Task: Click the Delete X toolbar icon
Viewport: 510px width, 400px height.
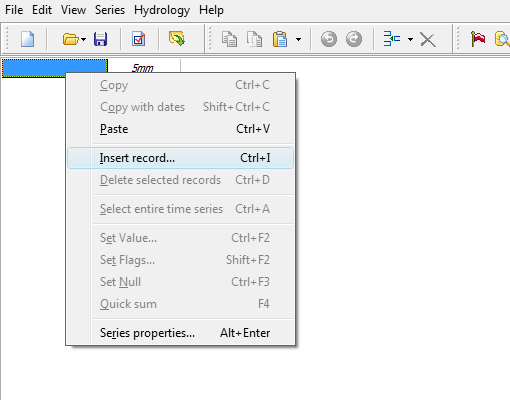Action: pos(428,40)
